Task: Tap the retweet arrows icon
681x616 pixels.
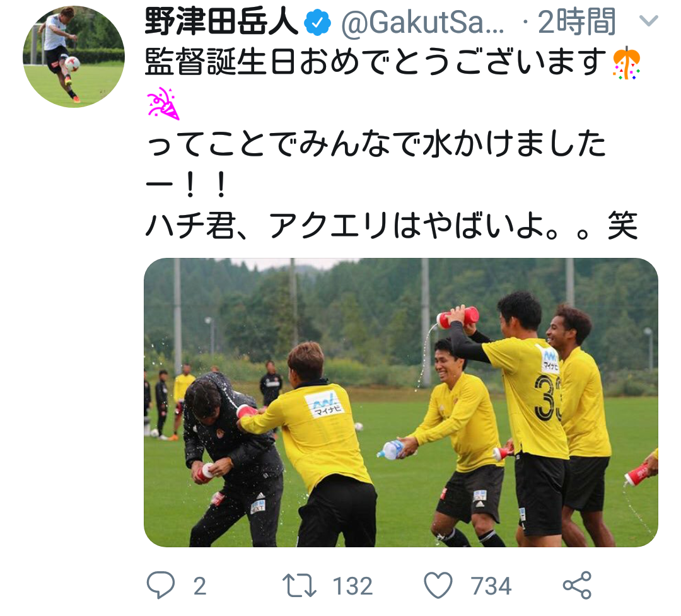Action: tap(300, 585)
